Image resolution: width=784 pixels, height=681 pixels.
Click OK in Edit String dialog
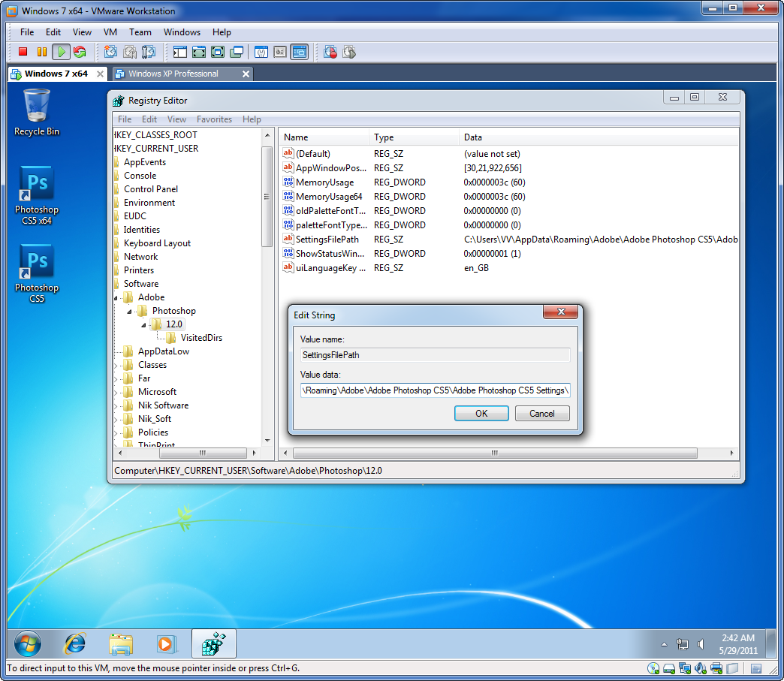click(x=481, y=414)
